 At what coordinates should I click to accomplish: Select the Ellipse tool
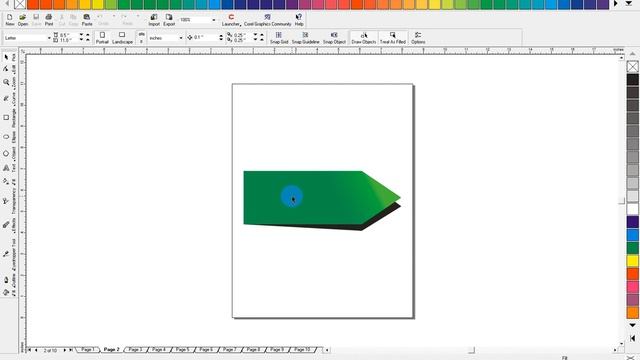tap(6, 137)
